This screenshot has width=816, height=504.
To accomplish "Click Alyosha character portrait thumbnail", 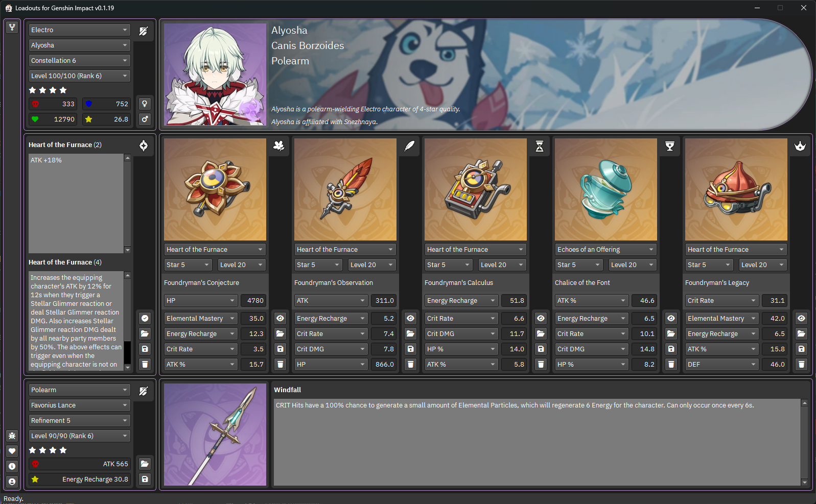I will [215, 75].
